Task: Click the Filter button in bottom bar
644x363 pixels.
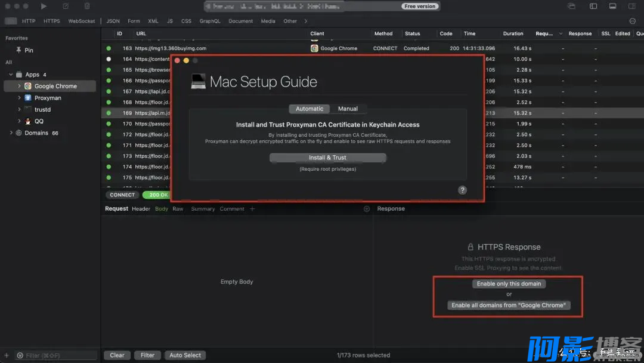Action: 147,355
